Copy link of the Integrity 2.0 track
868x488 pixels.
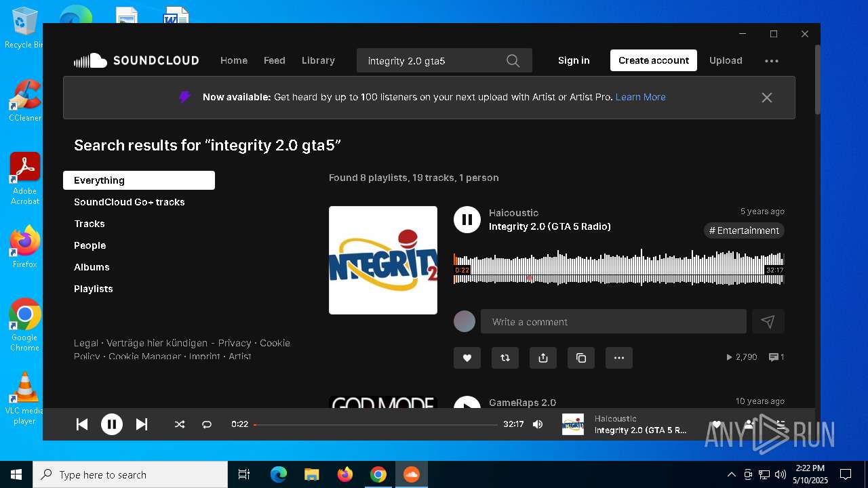pos(581,358)
